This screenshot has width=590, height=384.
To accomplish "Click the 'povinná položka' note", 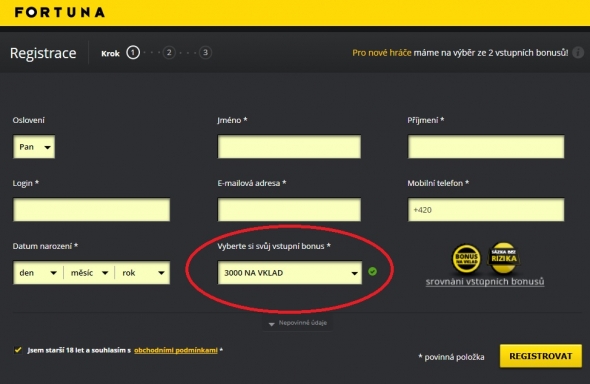I will 451,357.
